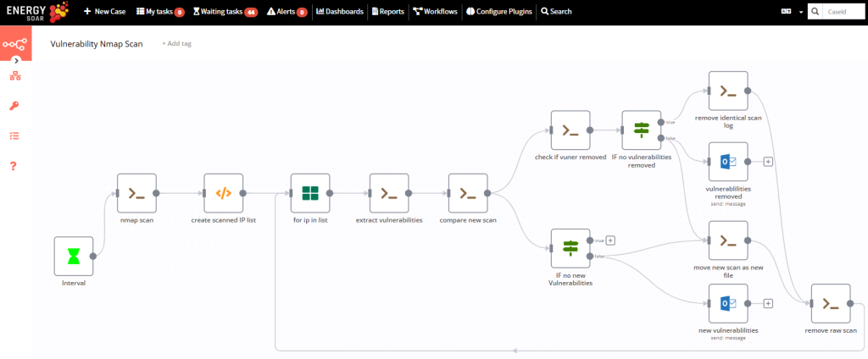
Task: Click the 'remove raw scan' node
Action: (831, 303)
